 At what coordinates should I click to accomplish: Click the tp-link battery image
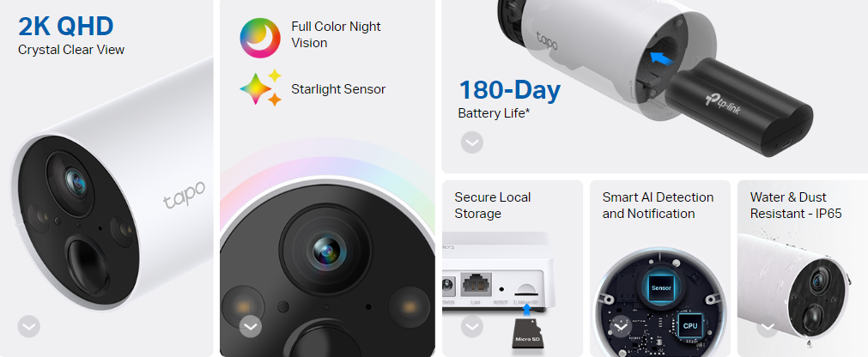tap(737, 113)
